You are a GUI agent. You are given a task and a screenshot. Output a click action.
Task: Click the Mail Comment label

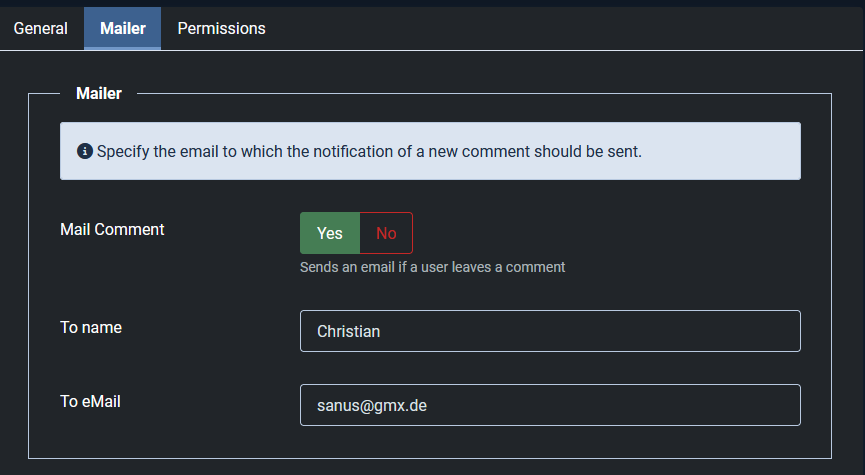click(x=112, y=229)
